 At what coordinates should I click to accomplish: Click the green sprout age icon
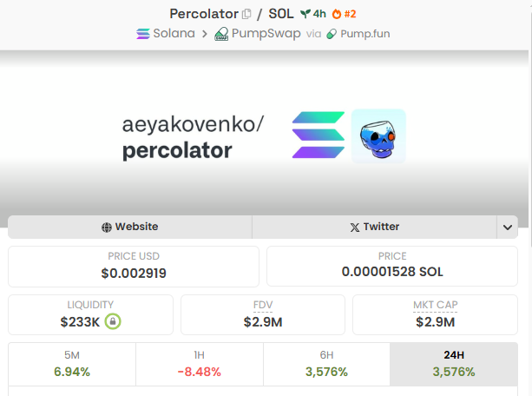coord(305,14)
